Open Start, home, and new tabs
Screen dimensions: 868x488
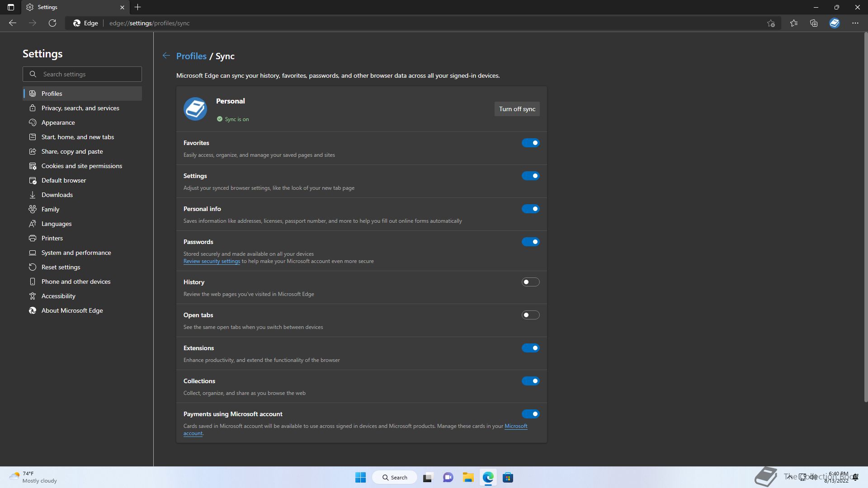82,137
